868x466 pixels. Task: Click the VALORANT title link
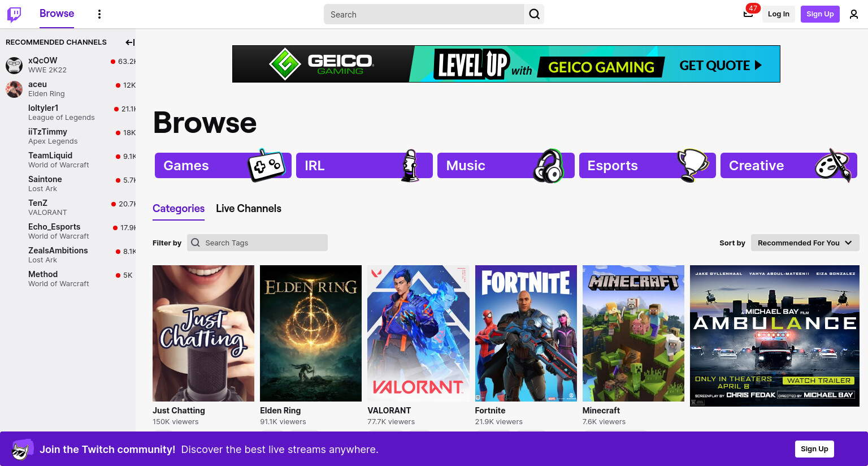pyautogui.click(x=389, y=411)
